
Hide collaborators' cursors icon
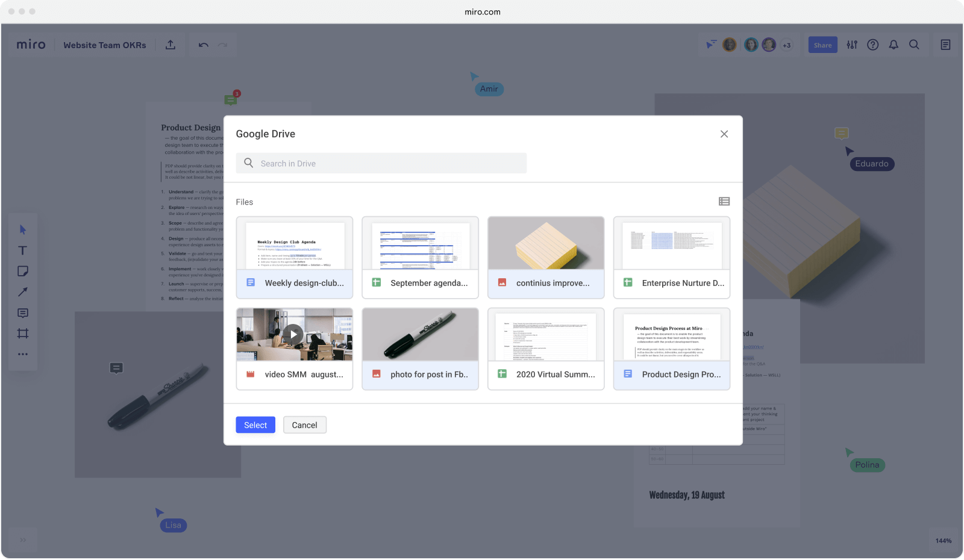pos(711,45)
